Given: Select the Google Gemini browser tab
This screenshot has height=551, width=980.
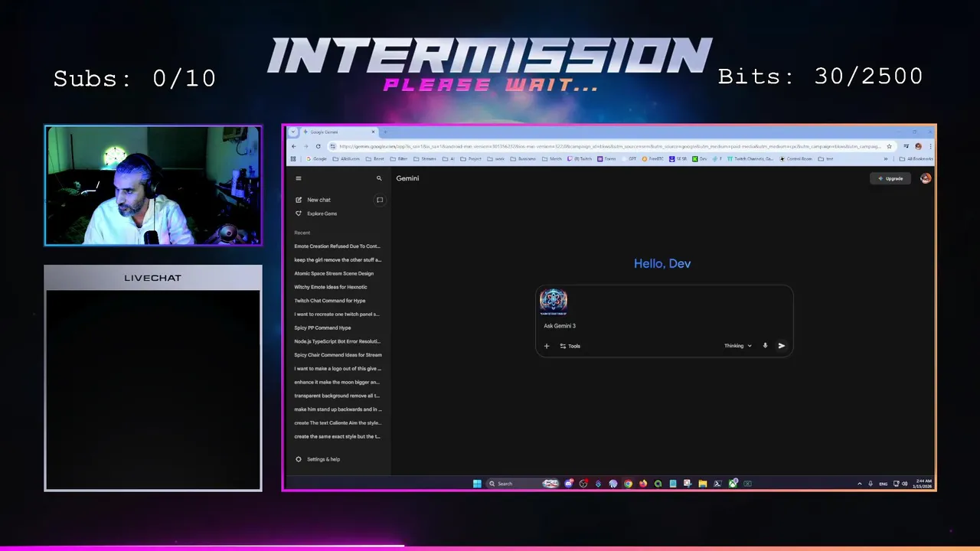Looking at the screenshot, I should point(339,132).
